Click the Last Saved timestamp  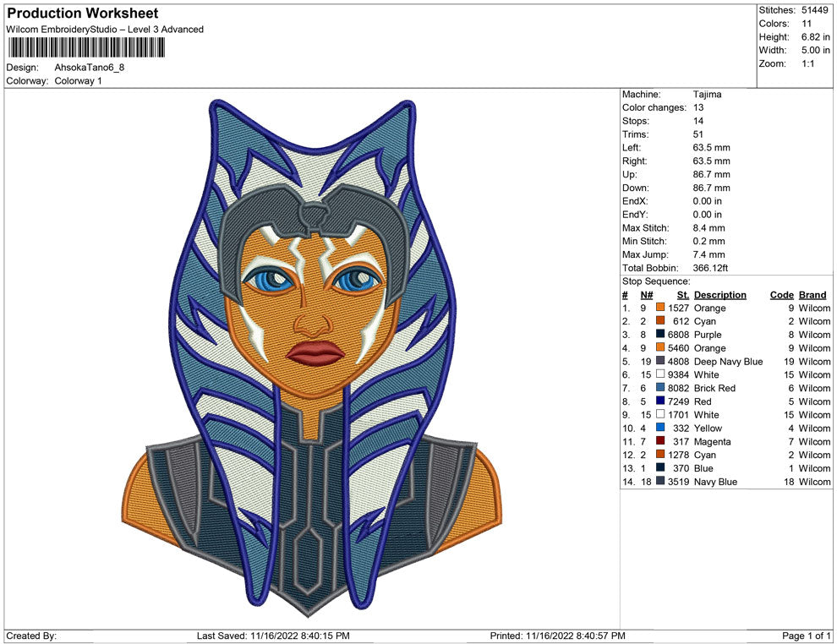pos(273,636)
